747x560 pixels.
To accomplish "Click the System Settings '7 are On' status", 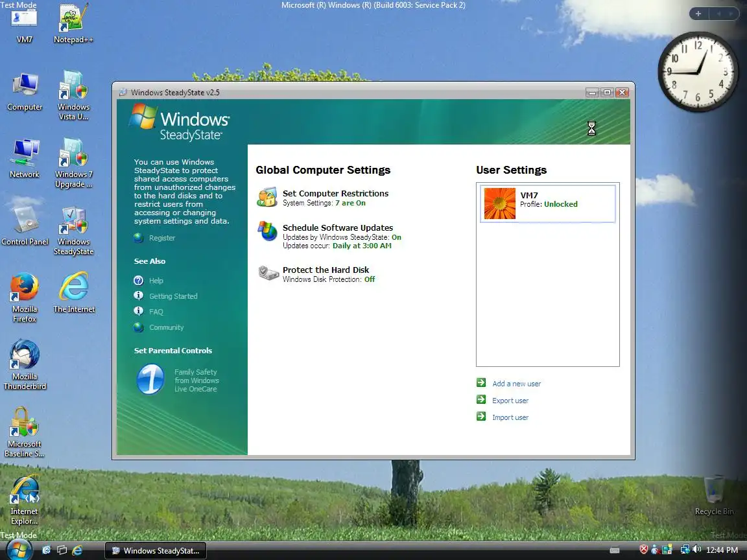I will [350, 203].
